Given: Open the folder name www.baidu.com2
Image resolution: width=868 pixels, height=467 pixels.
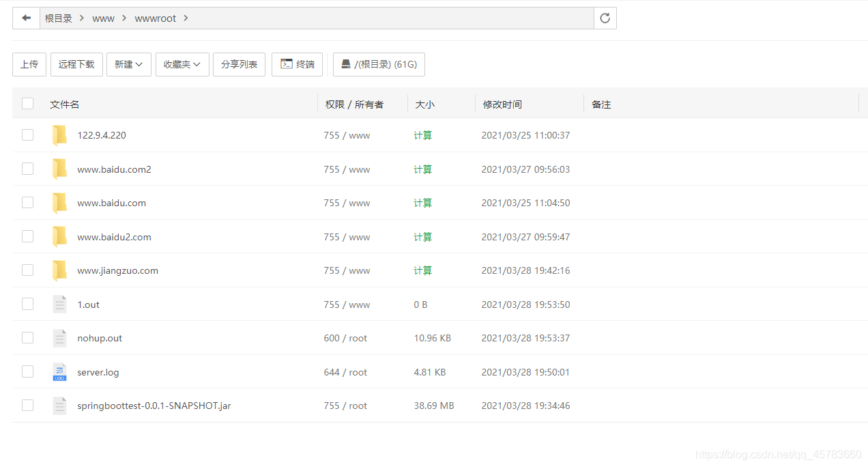Looking at the screenshot, I should click(x=114, y=169).
